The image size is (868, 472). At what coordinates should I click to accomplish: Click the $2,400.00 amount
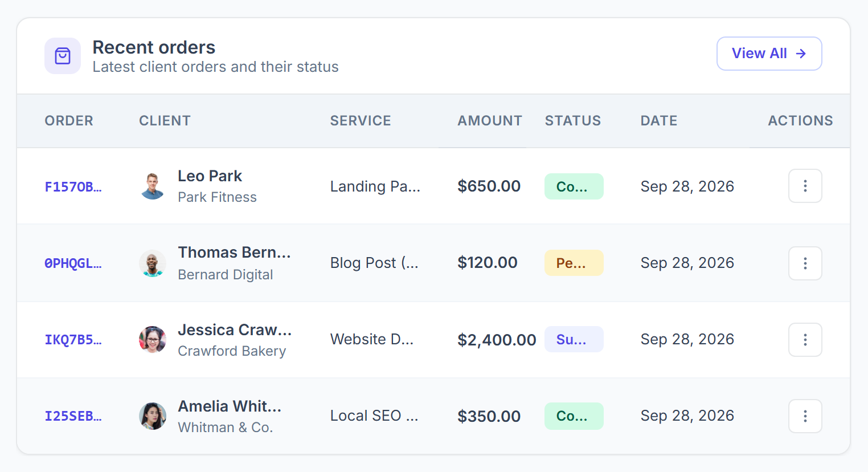click(497, 340)
